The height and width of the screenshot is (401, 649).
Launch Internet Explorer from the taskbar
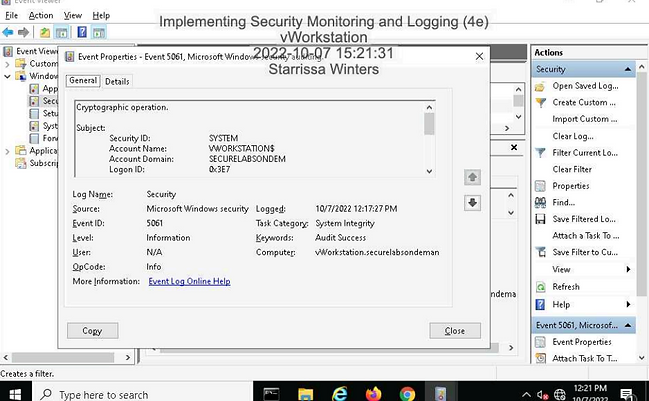(x=339, y=394)
